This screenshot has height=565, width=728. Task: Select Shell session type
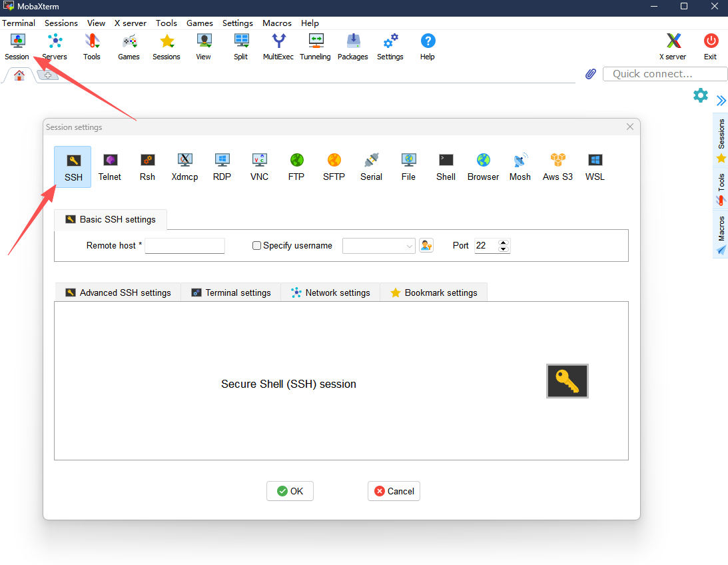click(x=446, y=167)
